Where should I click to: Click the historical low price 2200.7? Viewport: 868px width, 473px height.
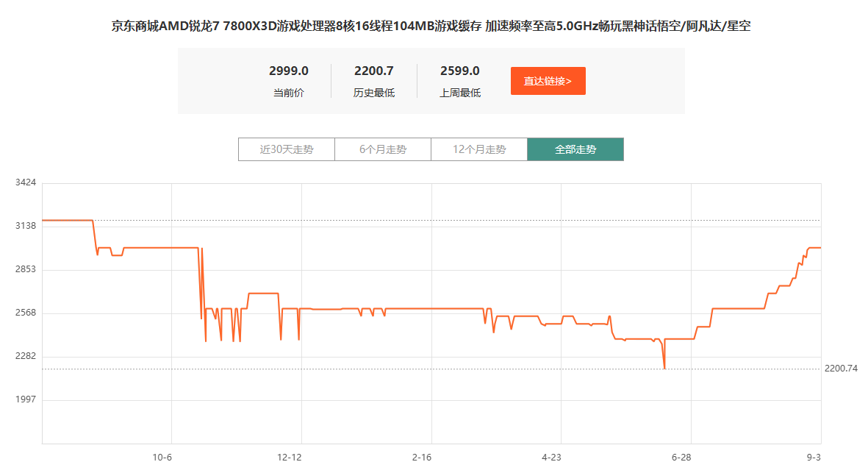pos(373,71)
